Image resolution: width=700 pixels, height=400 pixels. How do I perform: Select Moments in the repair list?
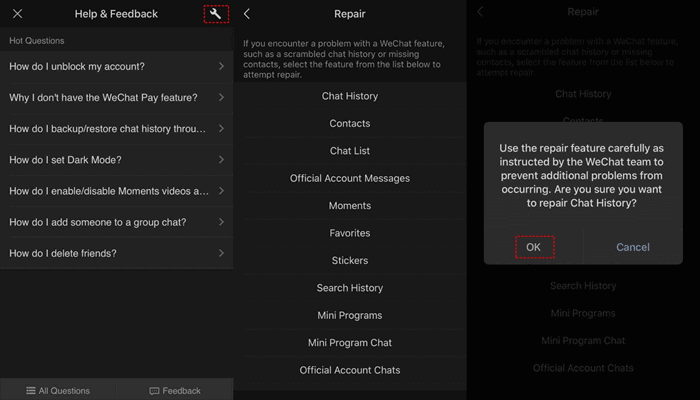click(349, 206)
